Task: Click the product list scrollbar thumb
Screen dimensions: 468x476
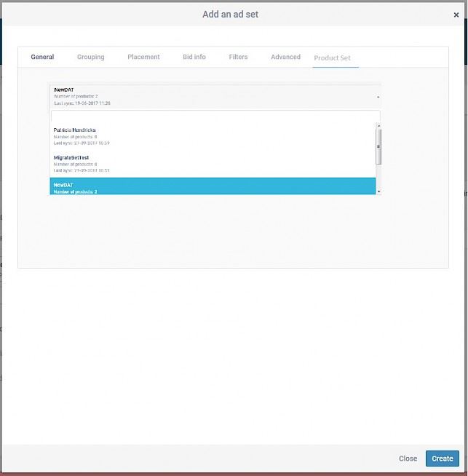Action: (378, 146)
